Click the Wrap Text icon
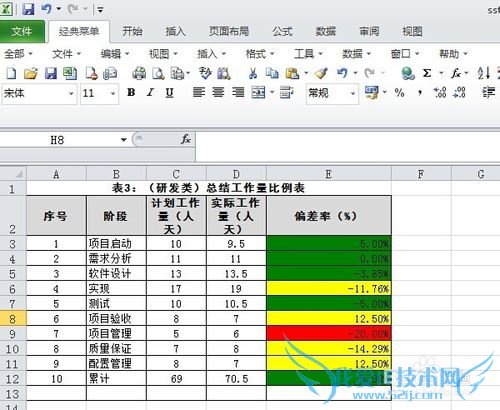 pyautogui.click(x=286, y=92)
